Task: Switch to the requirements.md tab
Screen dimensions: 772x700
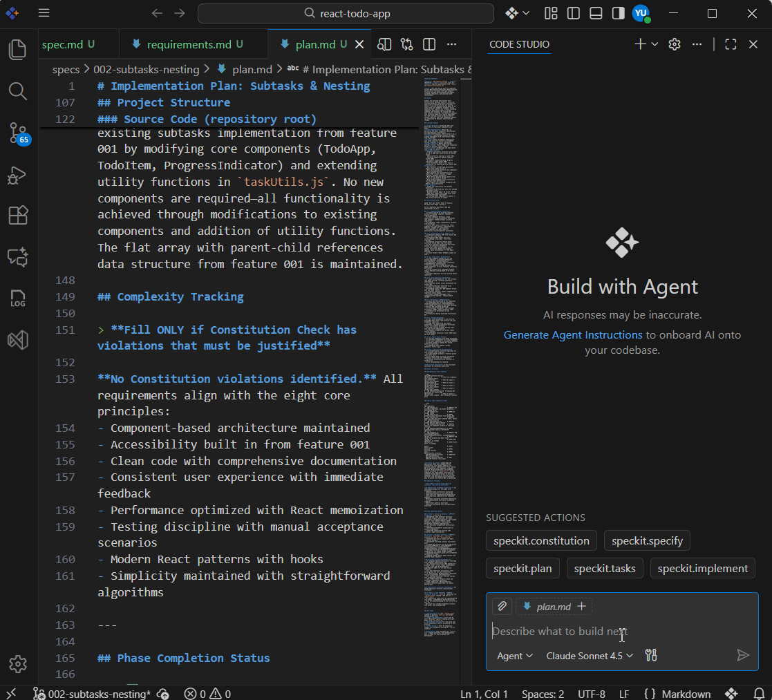Action: click(x=189, y=44)
